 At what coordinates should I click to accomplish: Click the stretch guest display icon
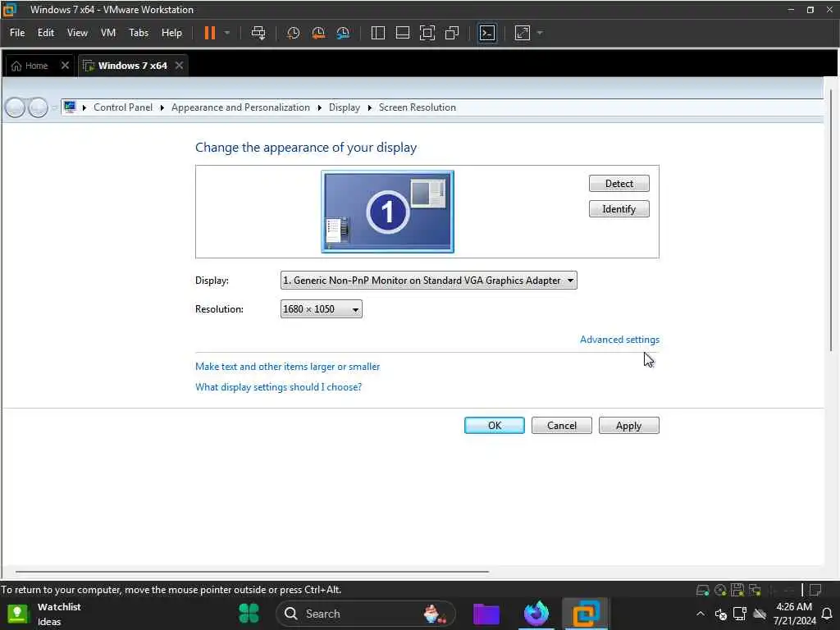[x=523, y=33]
